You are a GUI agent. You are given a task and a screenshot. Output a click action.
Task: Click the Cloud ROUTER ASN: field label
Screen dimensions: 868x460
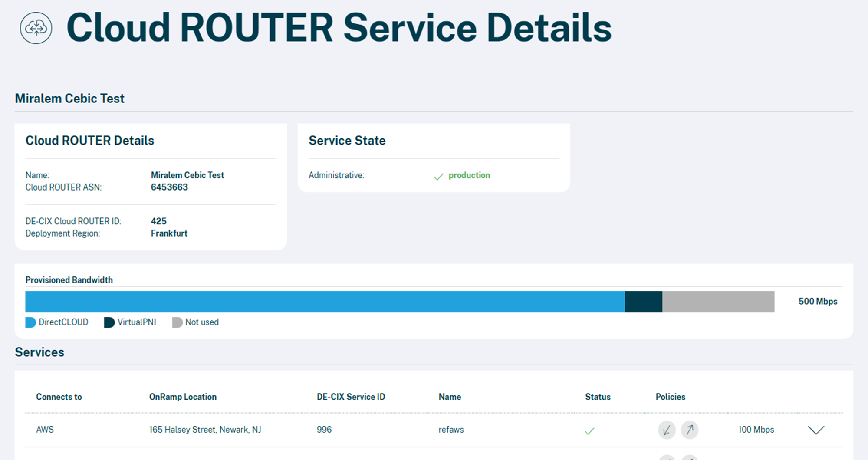click(x=63, y=187)
